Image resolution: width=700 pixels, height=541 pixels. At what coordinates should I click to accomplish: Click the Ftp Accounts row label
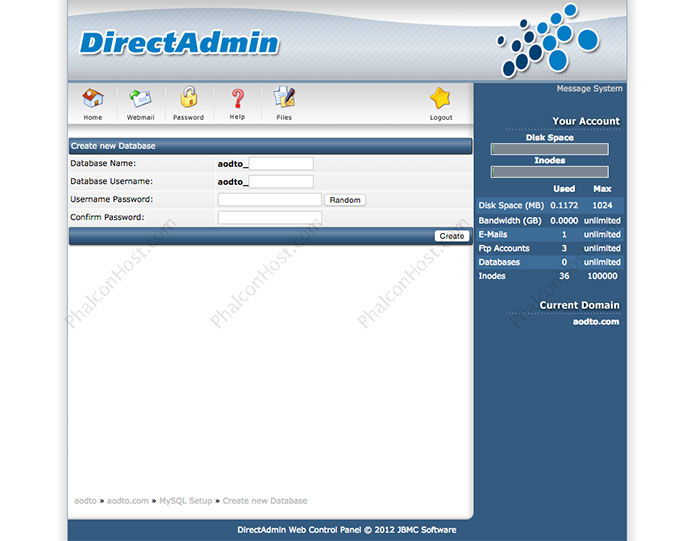coord(504,248)
